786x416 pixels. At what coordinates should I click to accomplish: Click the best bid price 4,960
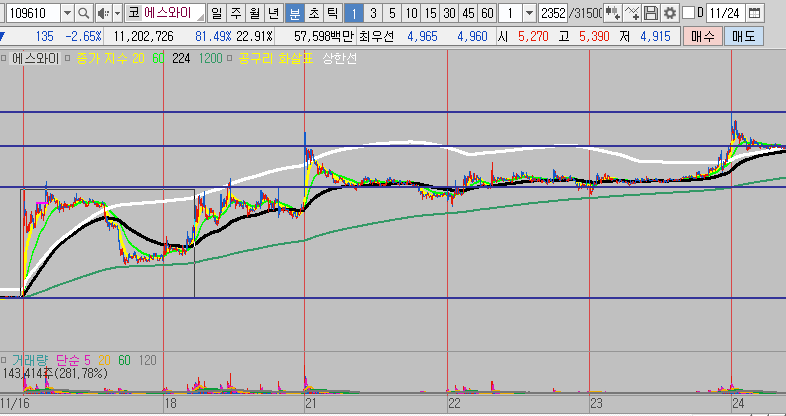click(x=472, y=36)
